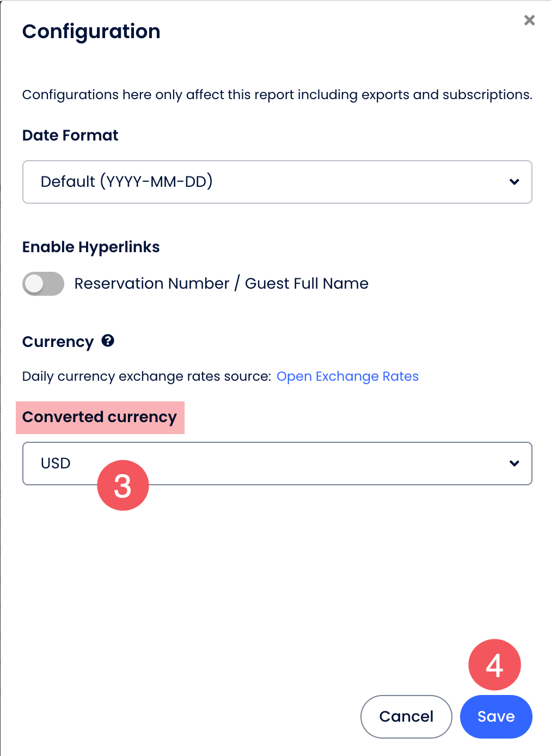Click the Reservation Number / Guest Full Name label
The width and height of the screenshot is (551, 756).
point(221,284)
